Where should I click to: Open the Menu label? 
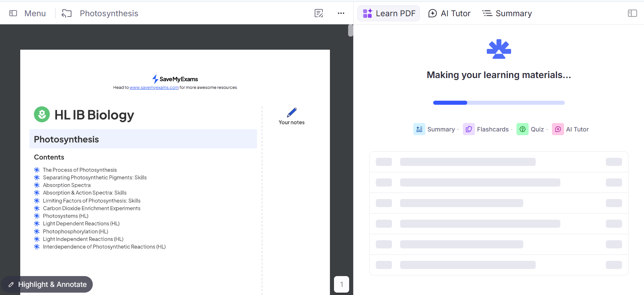point(35,13)
